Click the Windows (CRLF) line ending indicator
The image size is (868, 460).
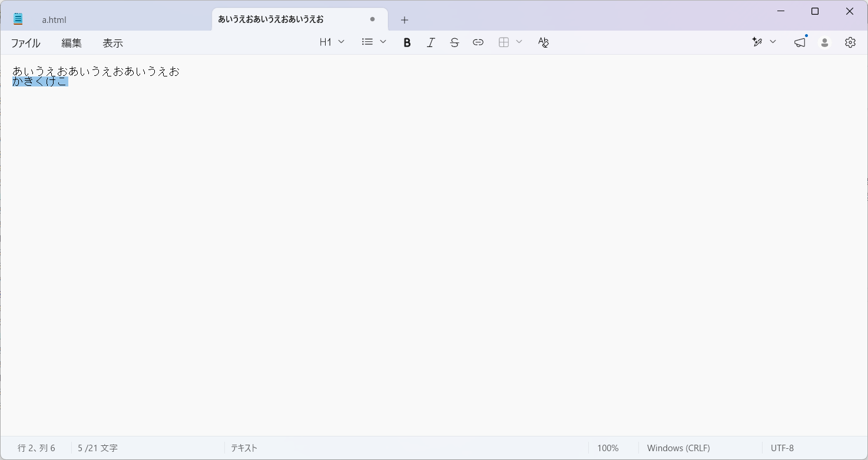pyautogui.click(x=678, y=448)
